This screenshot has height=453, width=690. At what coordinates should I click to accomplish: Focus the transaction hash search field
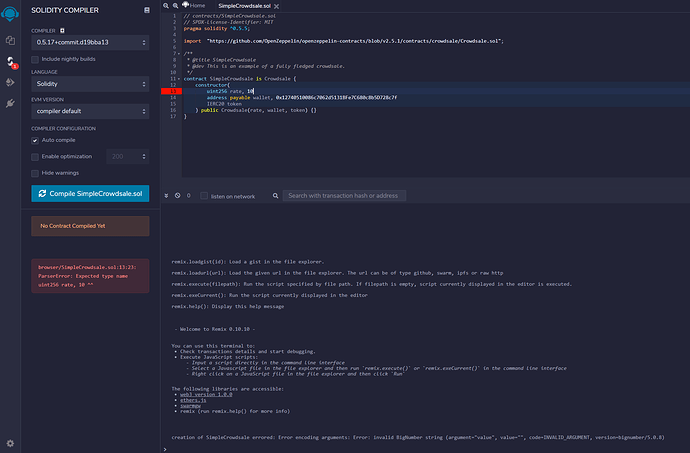(344, 195)
